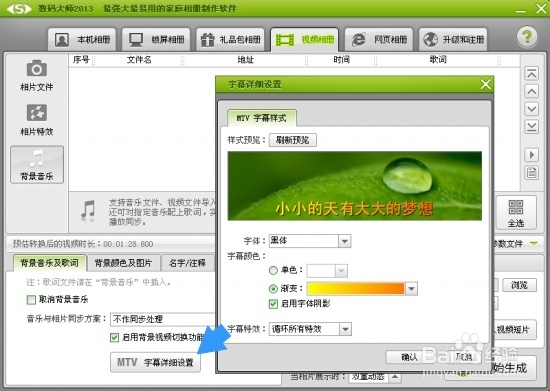The width and height of the screenshot is (550, 391).
Task: Click the 刷新预览 button
Action: [293, 140]
